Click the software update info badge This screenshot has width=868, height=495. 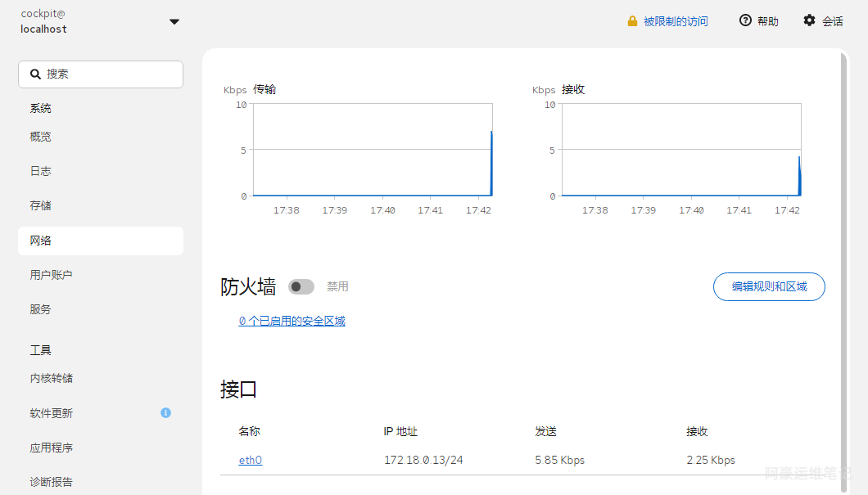[165, 412]
